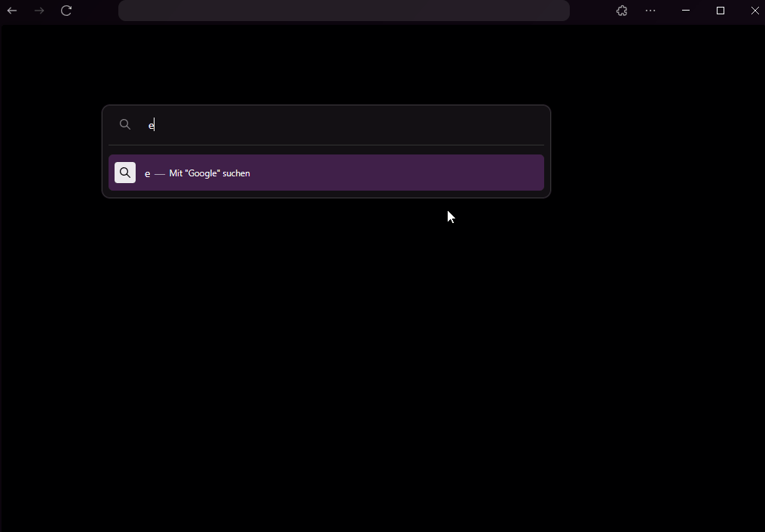Click the forward navigation arrow

pos(39,11)
